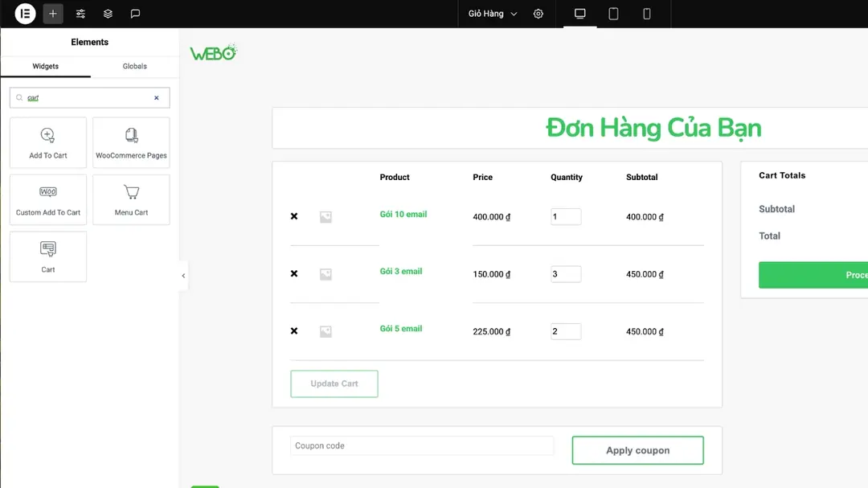Viewport: 868px width, 488px height.
Task: Click the Elements panel title
Action: click(x=90, y=42)
